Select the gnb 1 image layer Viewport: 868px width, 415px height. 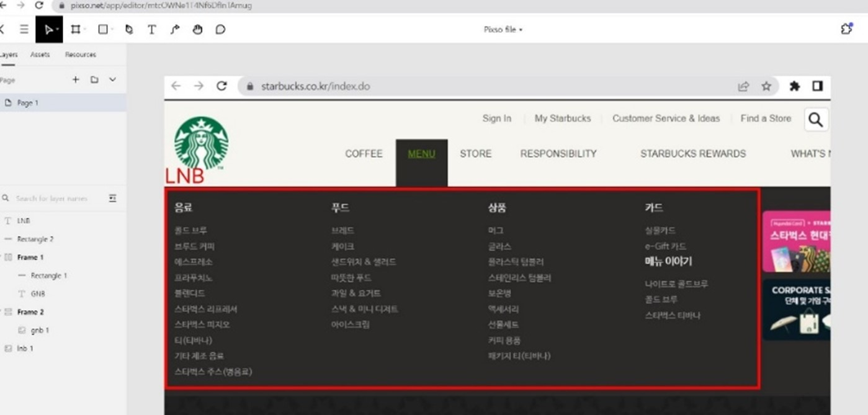(63, 330)
